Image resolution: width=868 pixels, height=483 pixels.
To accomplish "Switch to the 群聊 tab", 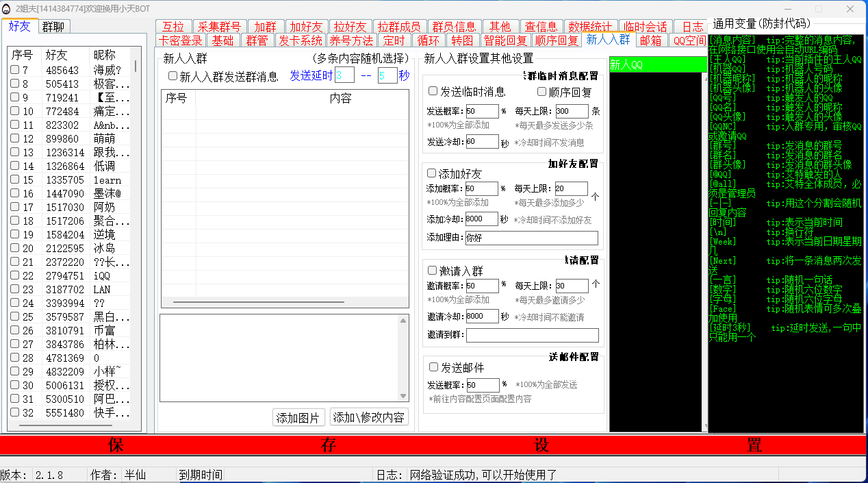I will (54, 27).
